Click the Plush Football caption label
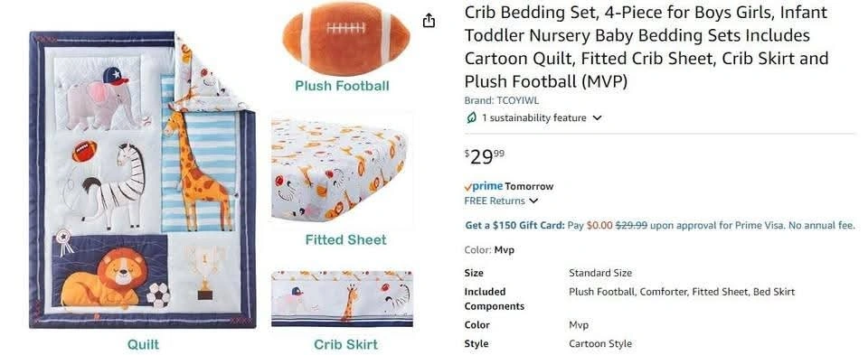 click(x=342, y=86)
